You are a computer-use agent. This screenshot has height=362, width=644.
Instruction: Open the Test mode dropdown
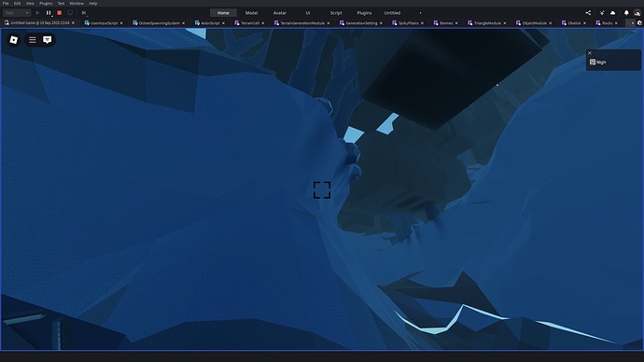pos(17,13)
